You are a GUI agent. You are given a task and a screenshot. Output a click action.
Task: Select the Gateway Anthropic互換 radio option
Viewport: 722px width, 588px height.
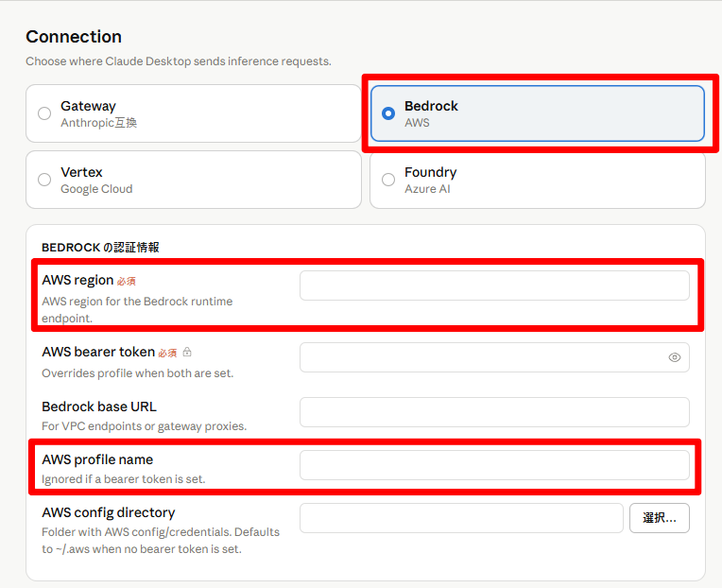[194, 113]
